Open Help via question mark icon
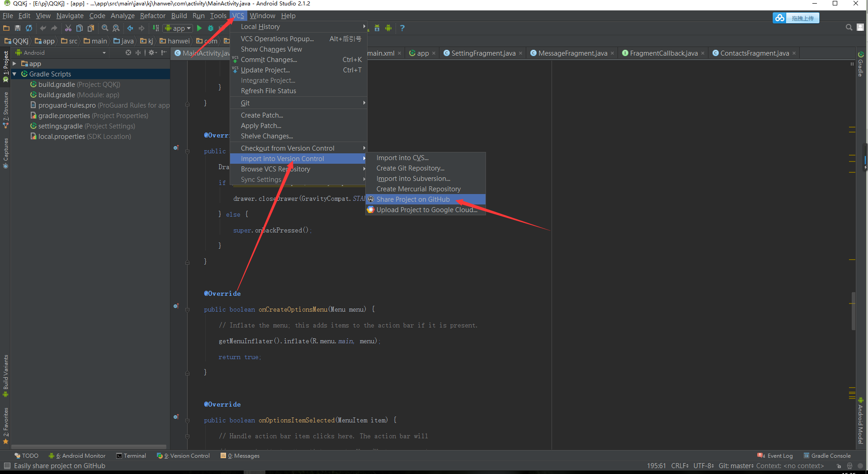This screenshot has width=868, height=474. (402, 28)
